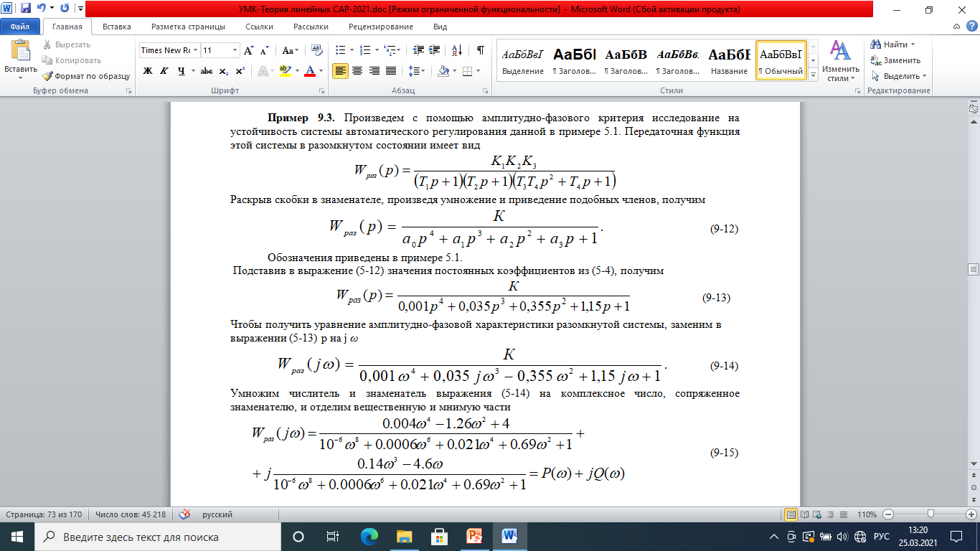Open the Выделить dropdown
This screenshot has width=980, height=551.
click(898, 76)
